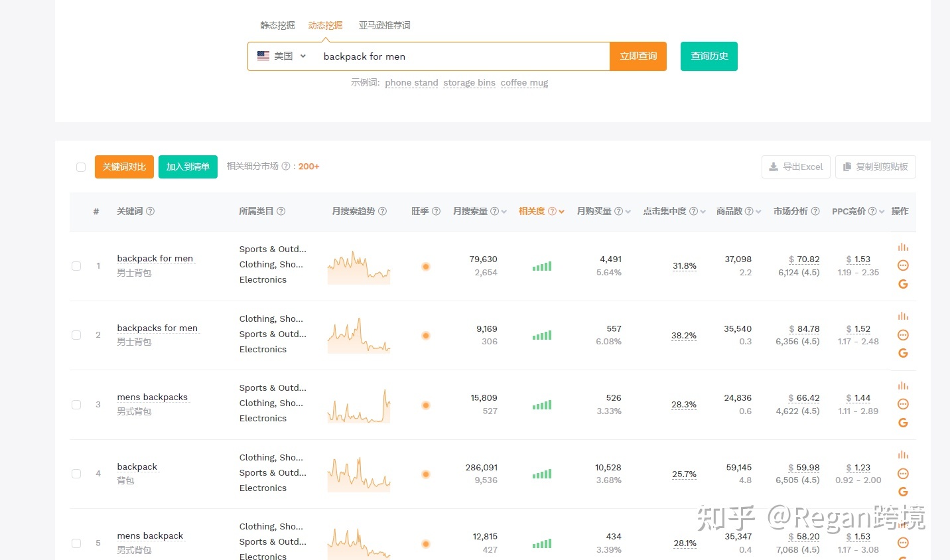Click Google search icon for backpack row 4
This screenshot has height=560, width=950.
click(903, 492)
